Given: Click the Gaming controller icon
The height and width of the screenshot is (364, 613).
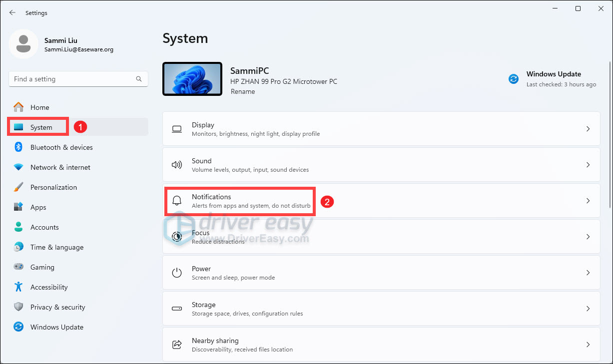Looking at the screenshot, I should [17, 267].
